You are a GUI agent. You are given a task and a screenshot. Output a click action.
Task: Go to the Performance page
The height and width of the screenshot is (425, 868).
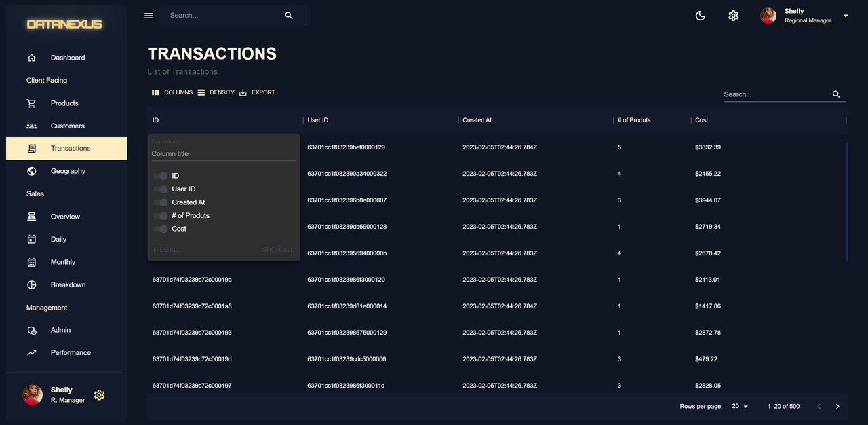click(x=66, y=353)
